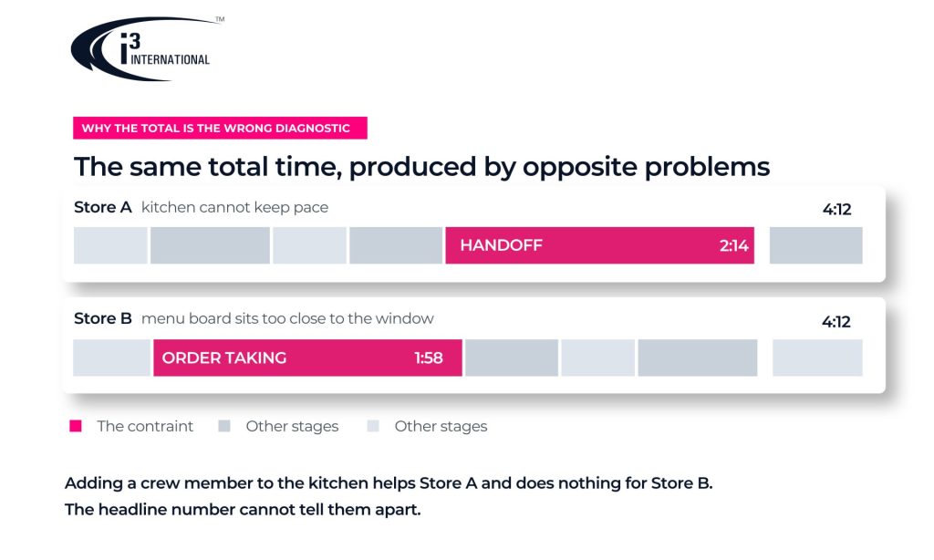Select the pink HANDOFF bar segment
Viewport: 934px width, 560px height.
[x=599, y=245]
